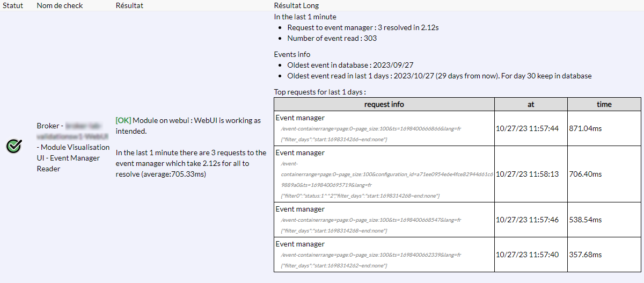
Task: Select the Résultat Long column header
Action: (x=296, y=5)
